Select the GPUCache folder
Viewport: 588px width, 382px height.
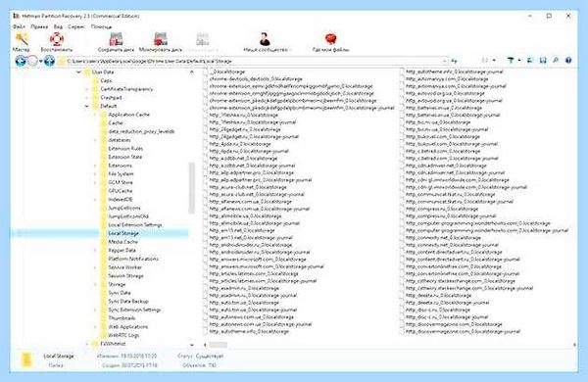(120, 191)
